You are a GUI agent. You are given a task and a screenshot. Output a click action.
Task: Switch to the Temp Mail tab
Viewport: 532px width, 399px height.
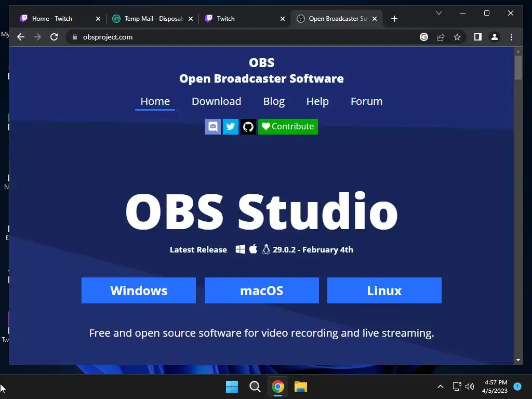point(152,19)
